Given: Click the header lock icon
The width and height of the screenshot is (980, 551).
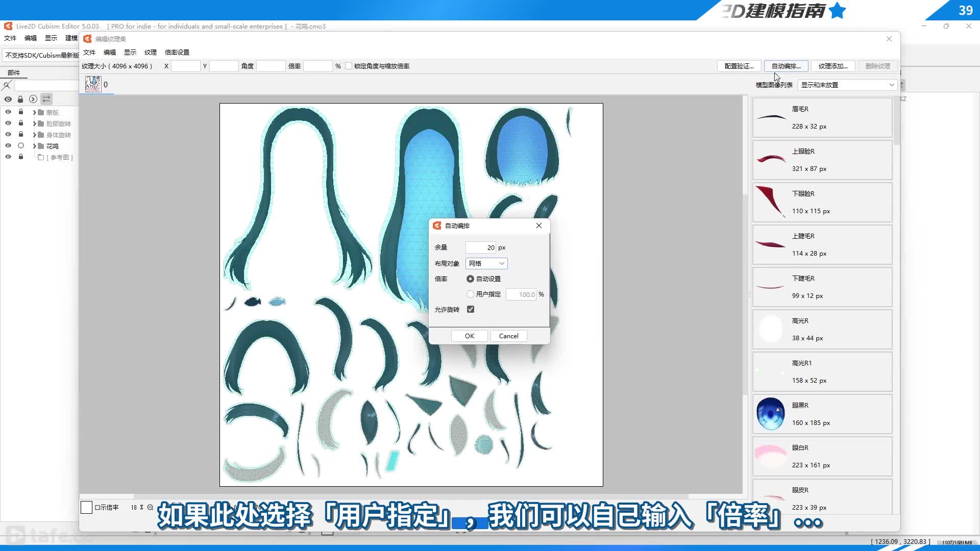Looking at the screenshot, I should 20,99.
